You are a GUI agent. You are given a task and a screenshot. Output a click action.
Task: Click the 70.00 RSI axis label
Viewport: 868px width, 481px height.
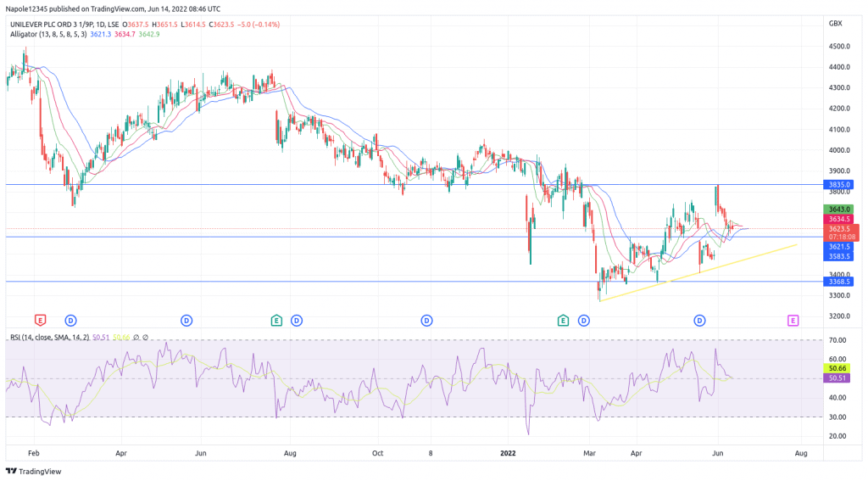click(x=837, y=340)
